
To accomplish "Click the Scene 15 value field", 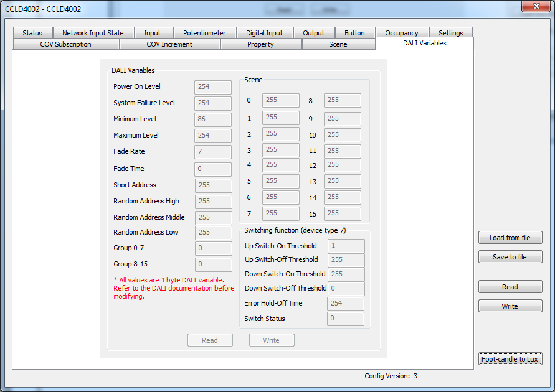I will (342, 213).
